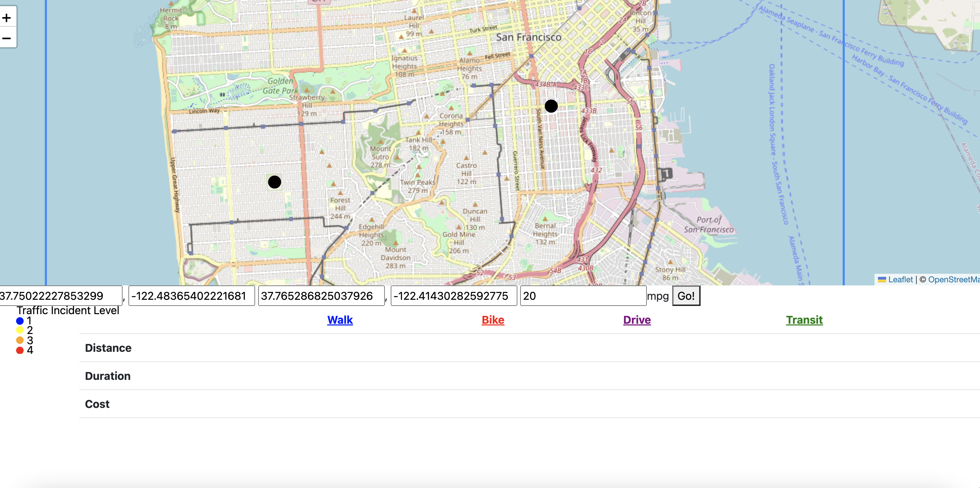Click the destination latitude input field
Image resolution: width=980 pixels, height=488 pixels.
pyautogui.click(x=321, y=296)
